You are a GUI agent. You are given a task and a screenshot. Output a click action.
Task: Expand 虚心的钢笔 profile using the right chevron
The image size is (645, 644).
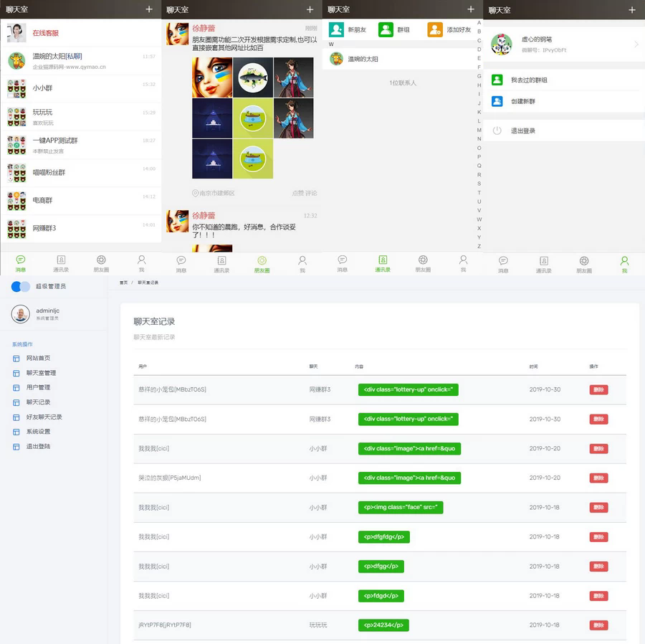click(636, 44)
